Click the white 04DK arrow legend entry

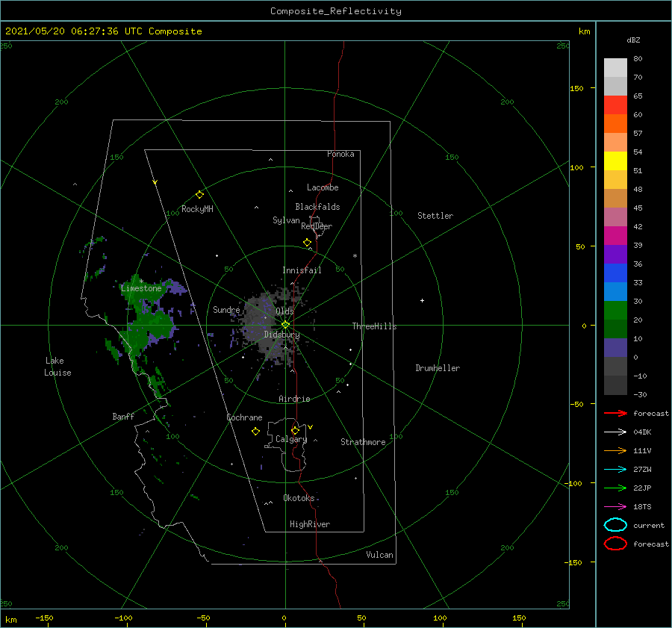click(x=615, y=432)
